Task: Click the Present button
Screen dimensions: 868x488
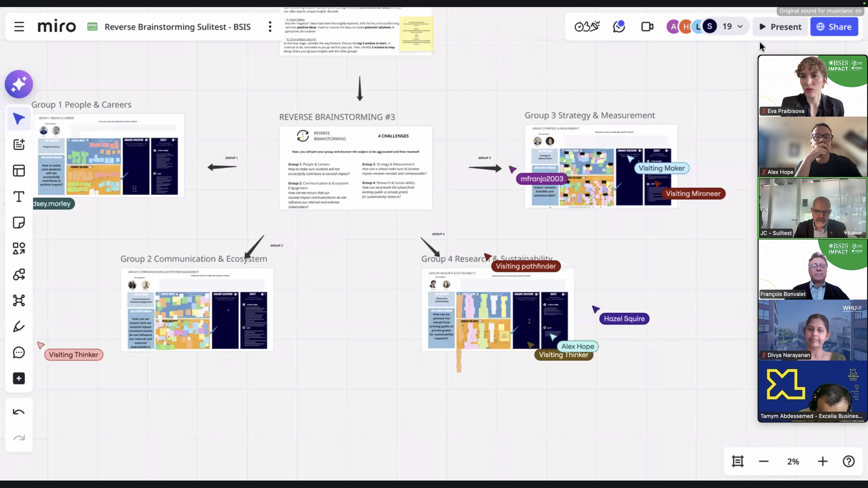Action: [x=780, y=27]
